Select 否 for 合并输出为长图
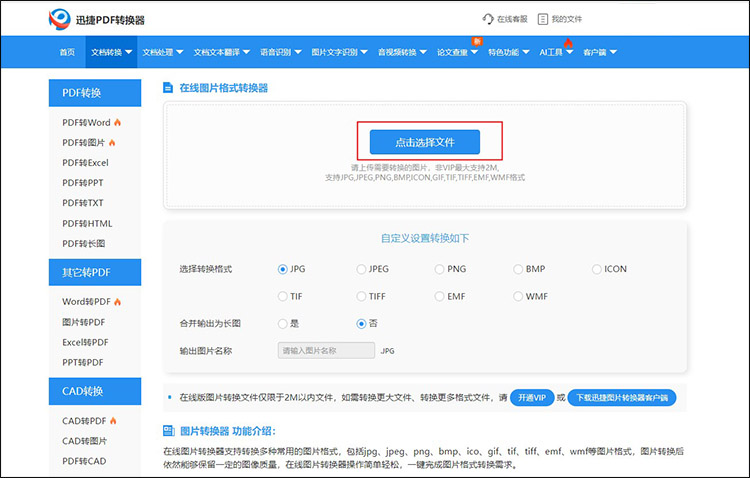Image resolution: width=750 pixels, height=478 pixels. (361, 324)
